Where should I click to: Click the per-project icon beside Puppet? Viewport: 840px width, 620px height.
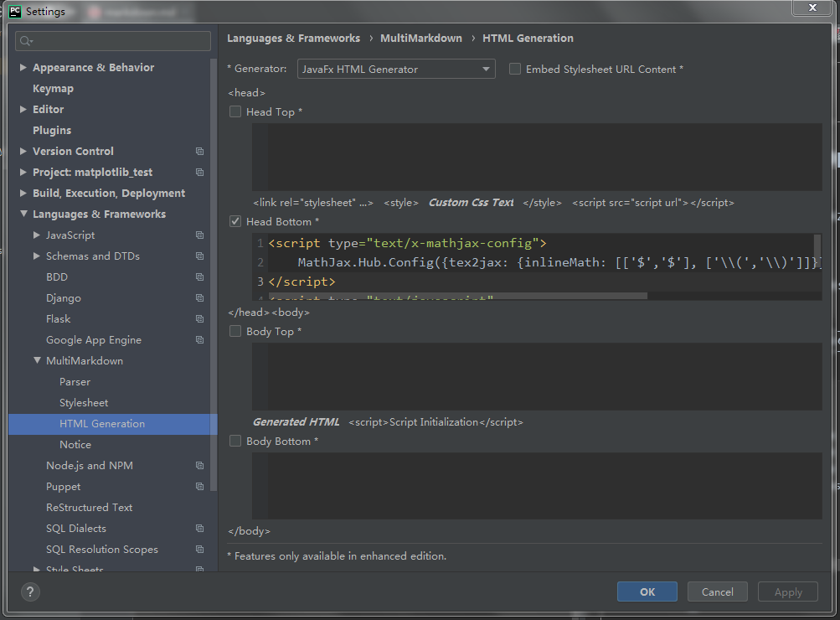click(x=200, y=486)
